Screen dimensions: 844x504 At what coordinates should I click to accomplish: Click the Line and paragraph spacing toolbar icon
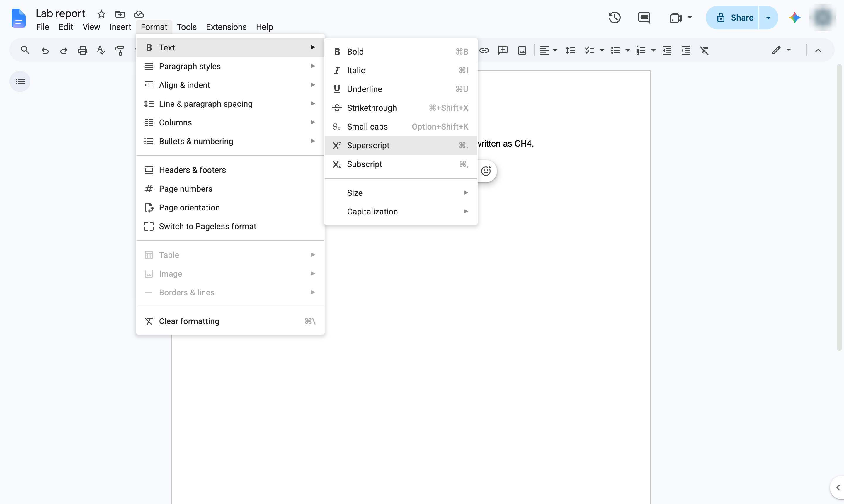[x=570, y=51]
